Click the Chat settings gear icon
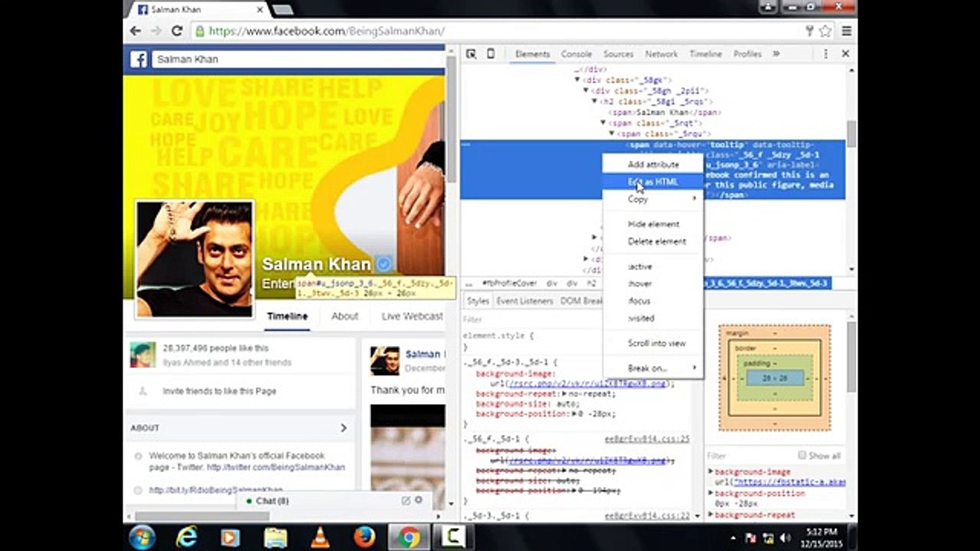This screenshot has height=551, width=980. coord(419,500)
